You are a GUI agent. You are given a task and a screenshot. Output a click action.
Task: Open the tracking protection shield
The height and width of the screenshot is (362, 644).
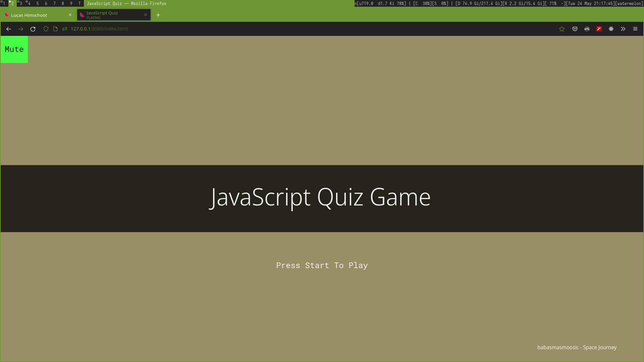click(x=46, y=29)
